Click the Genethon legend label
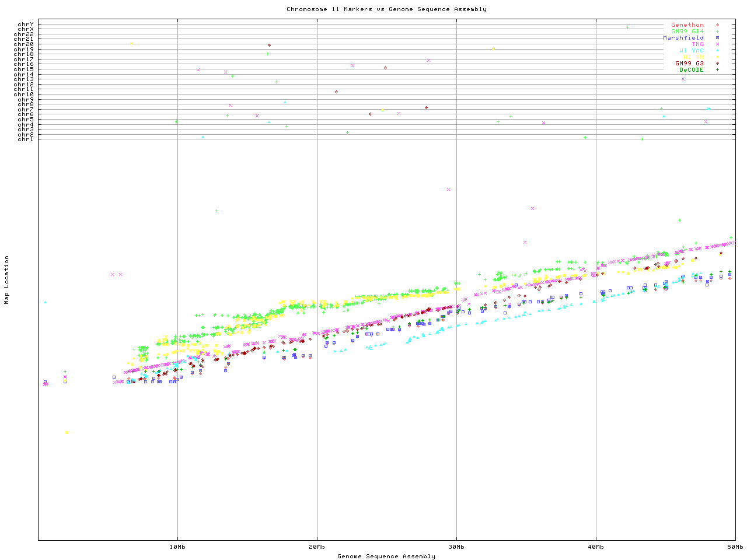747x560 pixels. pyautogui.click(x=687, y=25)
